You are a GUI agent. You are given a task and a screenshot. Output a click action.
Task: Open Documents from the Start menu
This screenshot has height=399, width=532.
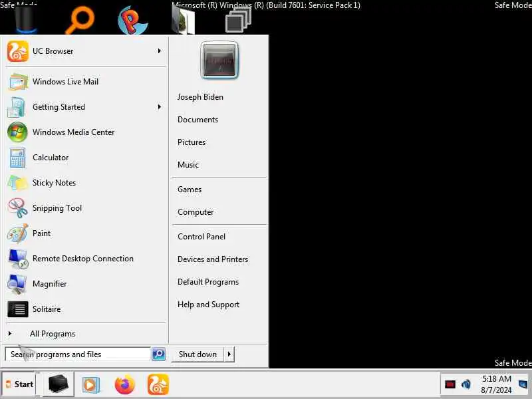pyautogui.click(x=198, y=120)
